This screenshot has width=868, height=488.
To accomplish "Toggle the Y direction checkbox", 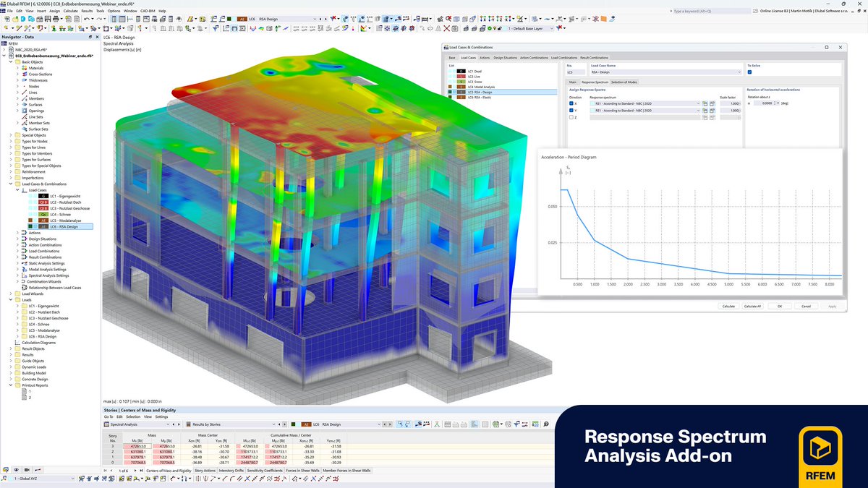I will [571, 110].
